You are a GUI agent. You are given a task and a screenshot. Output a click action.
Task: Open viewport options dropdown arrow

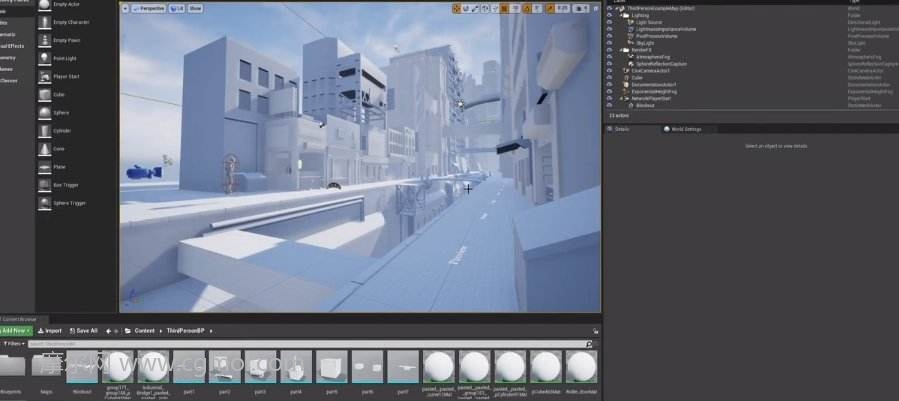pos(126,9)
